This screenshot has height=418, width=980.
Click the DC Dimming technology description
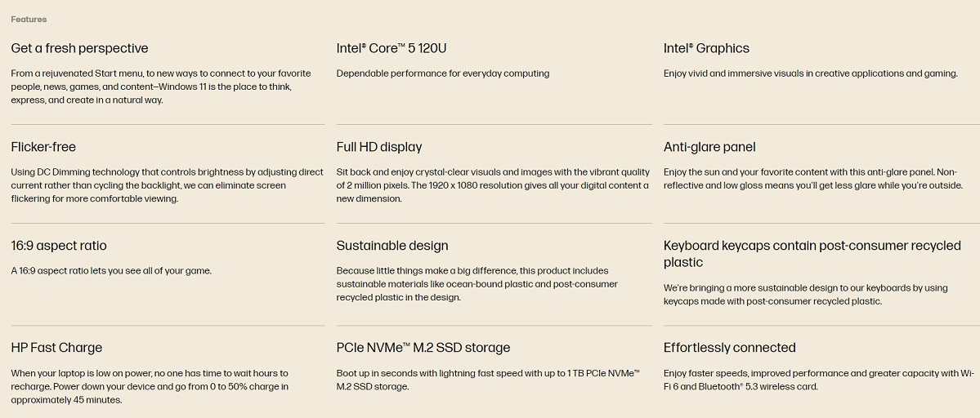[x=167, y=185]
